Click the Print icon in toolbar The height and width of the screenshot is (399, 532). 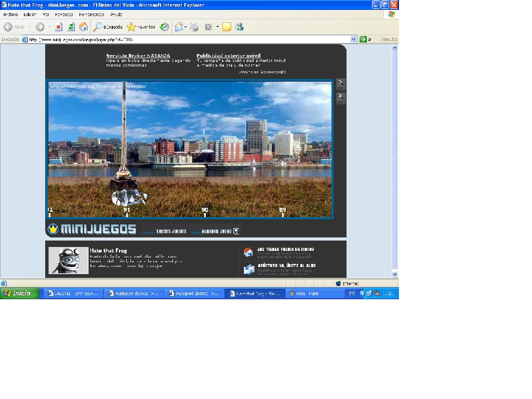click(x=194, y=27)
